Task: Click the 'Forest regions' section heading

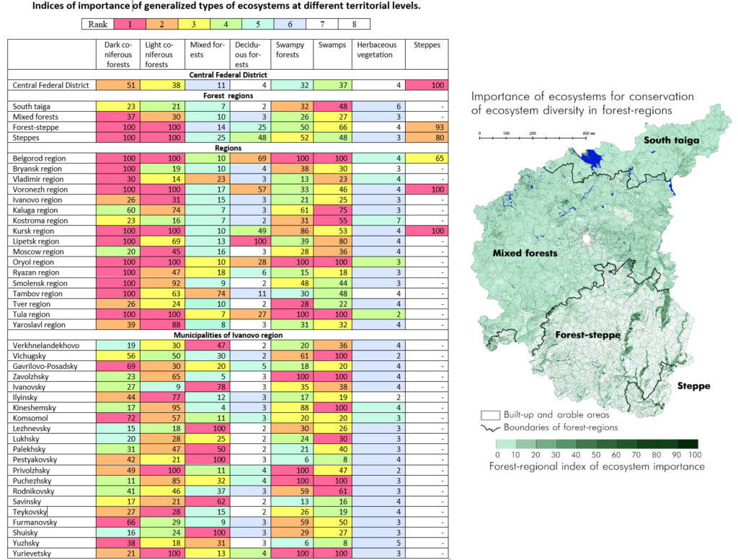Action: click(x=228, y=96)
